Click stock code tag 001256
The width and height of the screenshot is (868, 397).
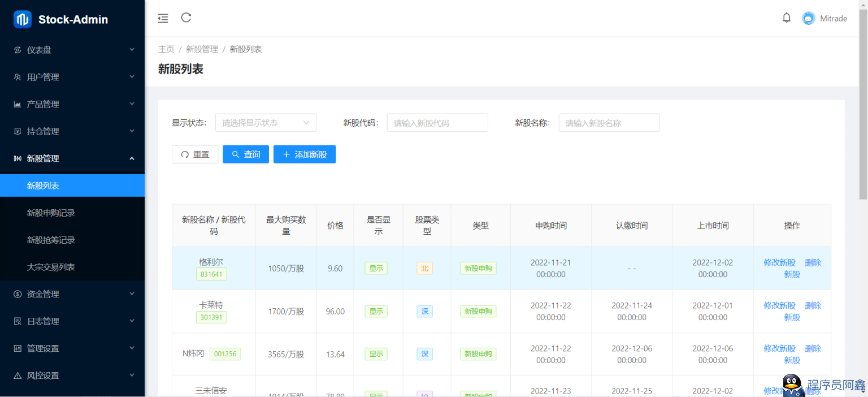[x=225, y=354]
